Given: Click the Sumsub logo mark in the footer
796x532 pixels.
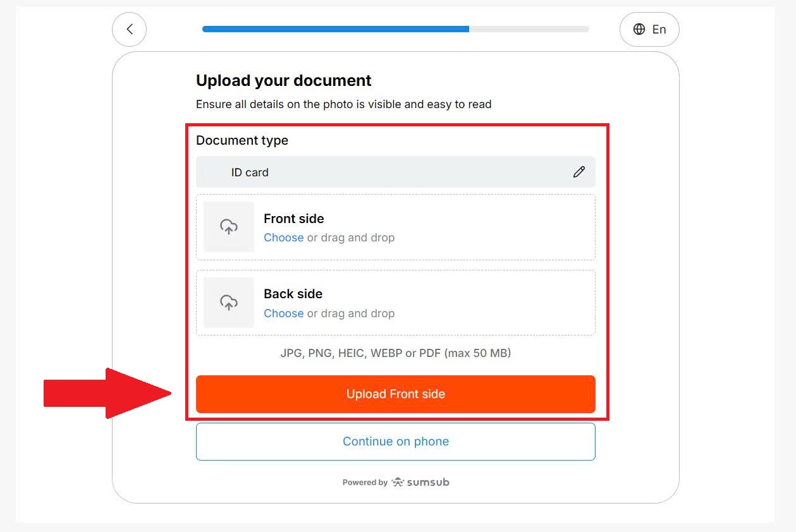Looking at the screenshot, I should 397,481.
